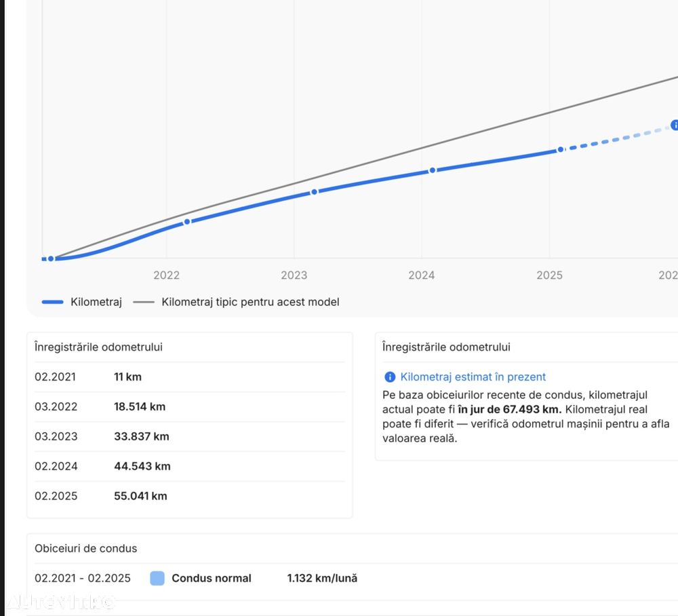Click the blue Kilometraj legend line icon
This screenshot has width=678, height=616.
(x=52, y=302)
